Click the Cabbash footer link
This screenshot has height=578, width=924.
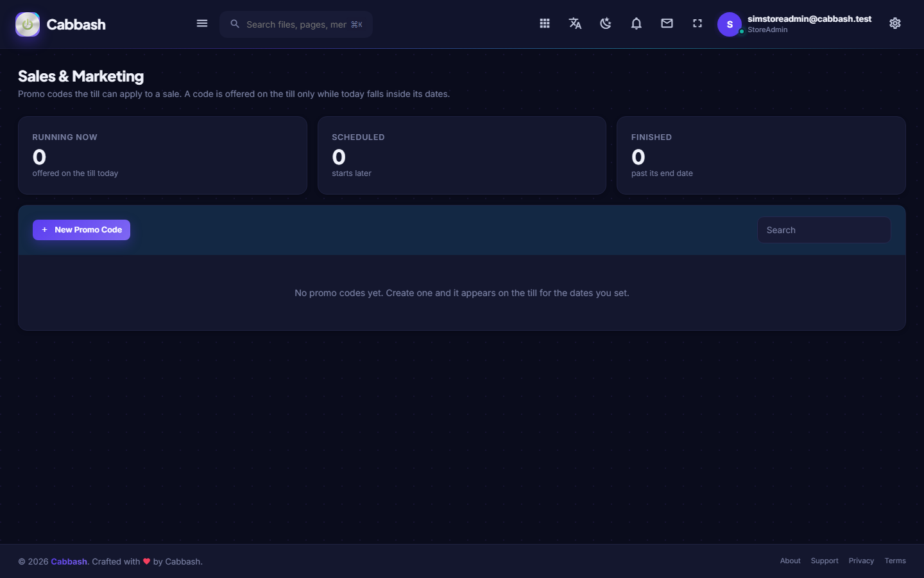click(x=69, y=561)
